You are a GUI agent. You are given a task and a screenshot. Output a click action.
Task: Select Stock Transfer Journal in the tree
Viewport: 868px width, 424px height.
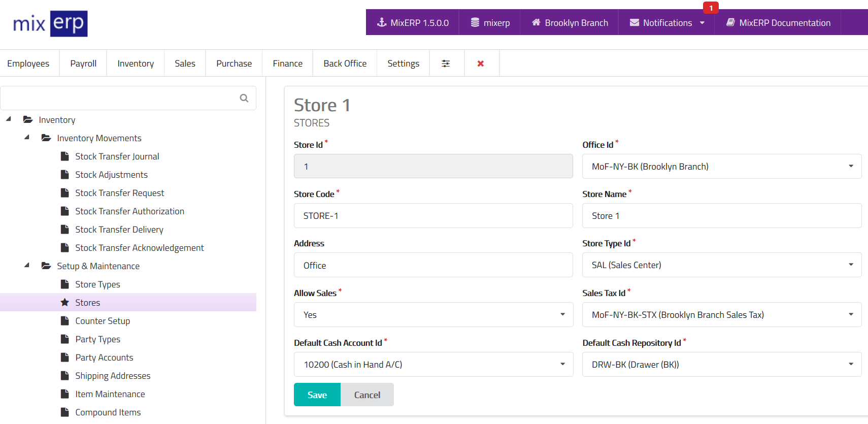117,156
